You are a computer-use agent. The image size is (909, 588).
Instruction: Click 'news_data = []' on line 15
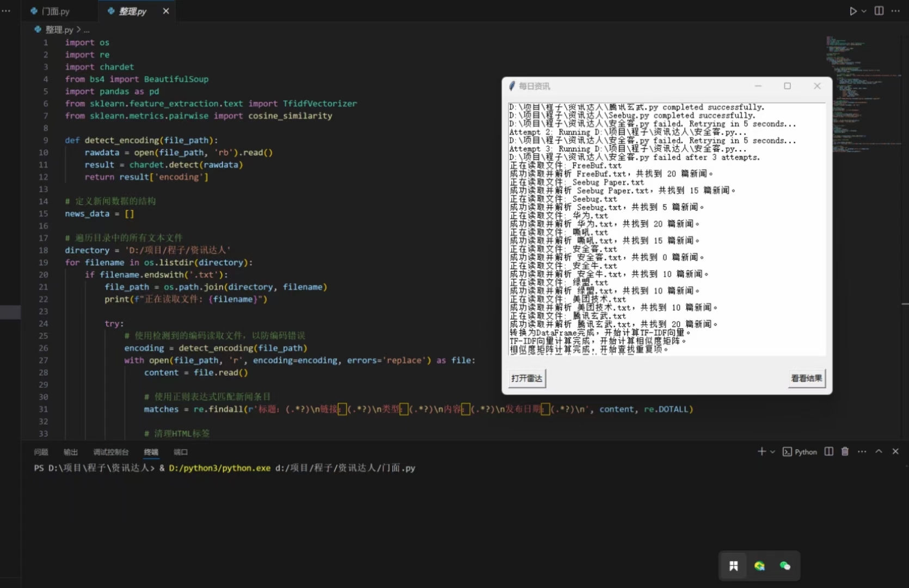point(100,214)
